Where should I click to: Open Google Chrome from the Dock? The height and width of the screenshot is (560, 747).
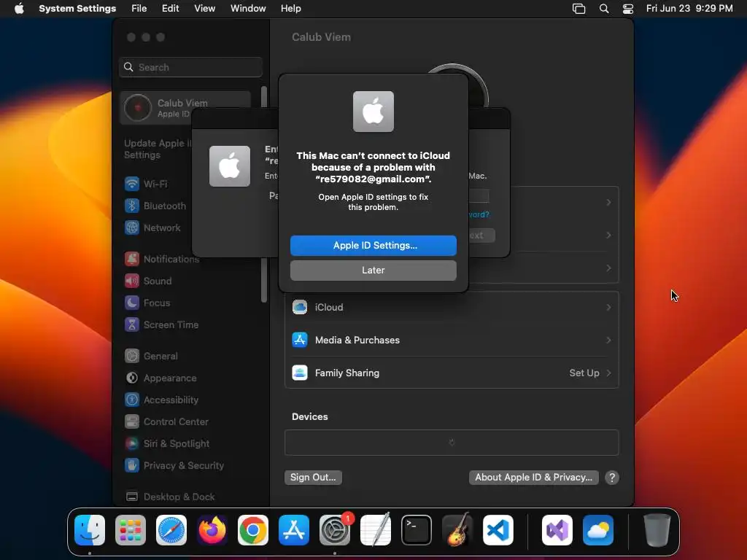[x=253, y=530]
